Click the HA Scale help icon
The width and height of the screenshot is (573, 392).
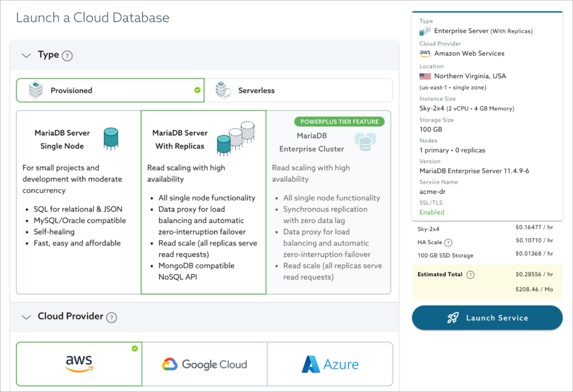coord(448,243)
